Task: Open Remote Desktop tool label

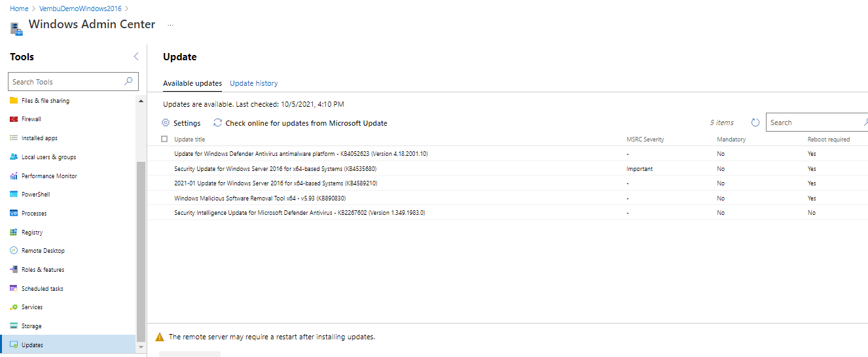Action: click(43, 251)
